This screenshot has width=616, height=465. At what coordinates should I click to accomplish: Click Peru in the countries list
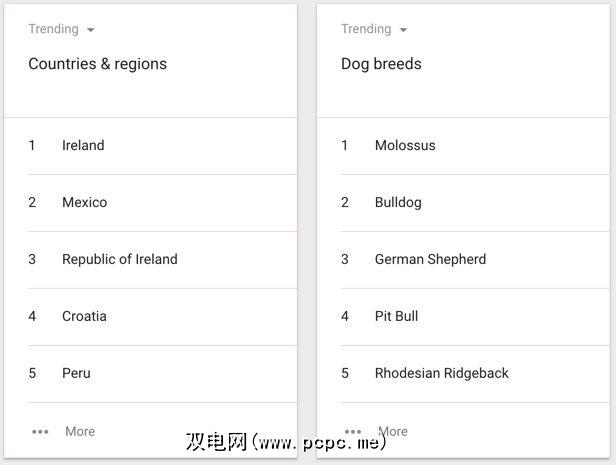point(76,373)
